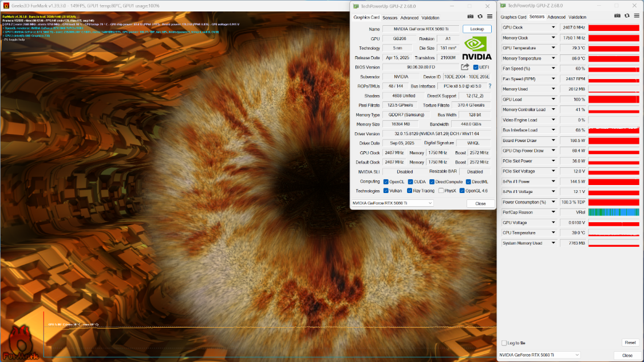Click the Release Date value Apr 15, 2025

(398, 58)
